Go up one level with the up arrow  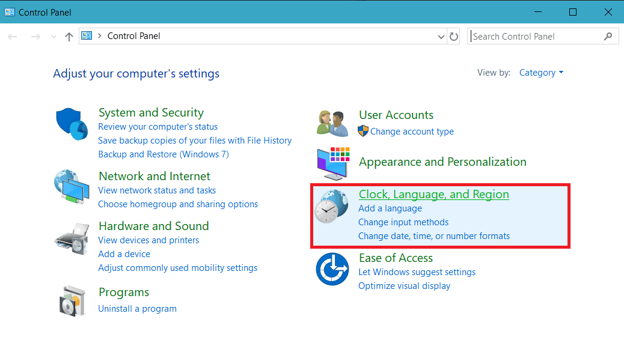tap(69, 37)
